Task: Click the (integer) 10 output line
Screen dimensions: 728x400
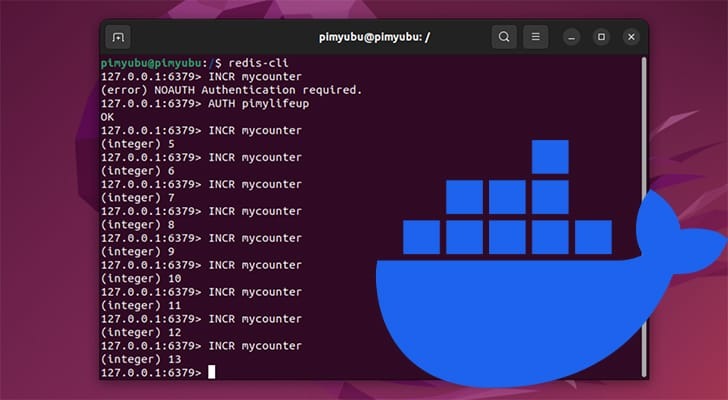Action: pos(141,278)
